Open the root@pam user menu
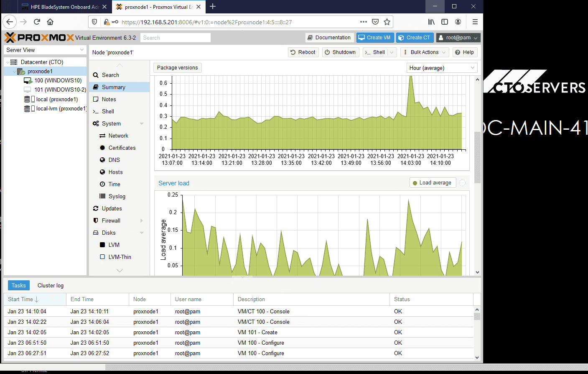588x374 pixels. pyautogui.click(x=458, y=38)
